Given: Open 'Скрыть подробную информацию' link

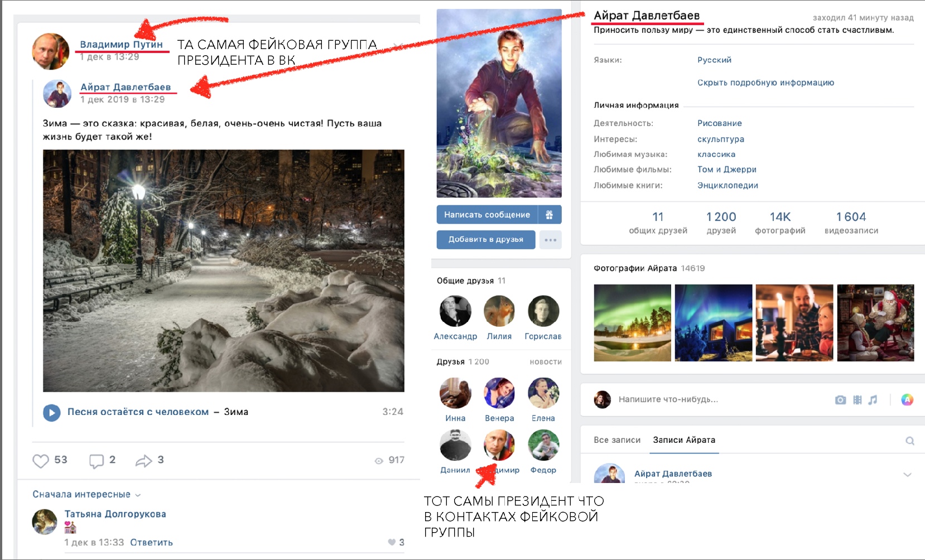Looking at the screenshot, I should point(765,83).
